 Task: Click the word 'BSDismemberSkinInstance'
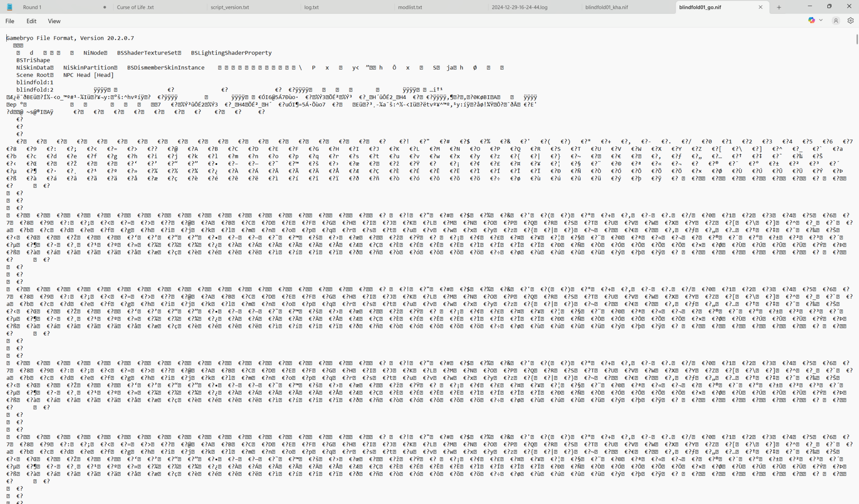click(x=166, y=68)
